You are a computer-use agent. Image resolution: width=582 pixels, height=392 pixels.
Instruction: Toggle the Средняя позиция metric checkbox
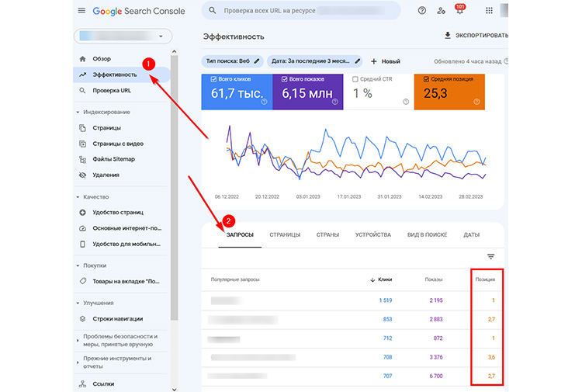[428, 79]
